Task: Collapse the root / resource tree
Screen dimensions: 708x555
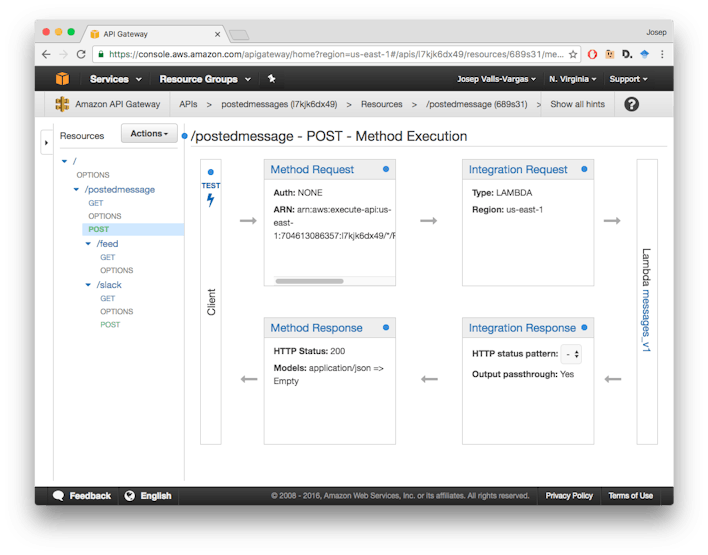Action: 65,161
